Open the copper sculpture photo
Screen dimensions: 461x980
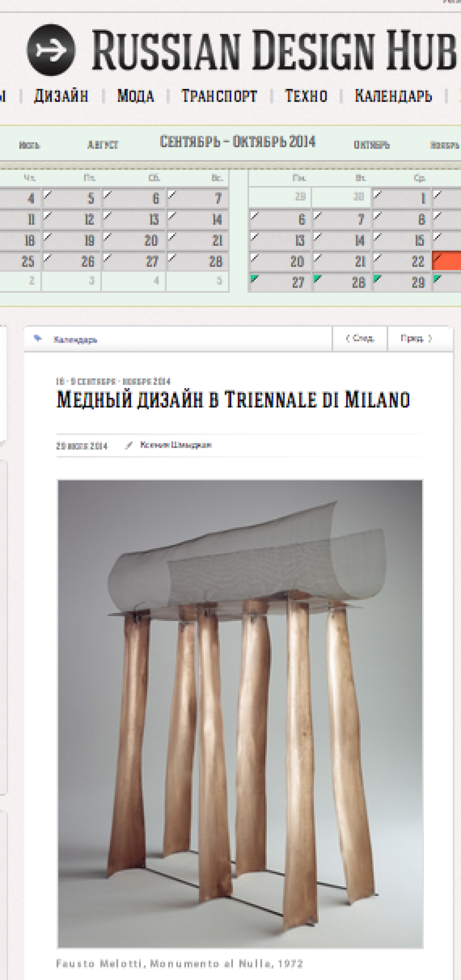[x=240, y=714]
